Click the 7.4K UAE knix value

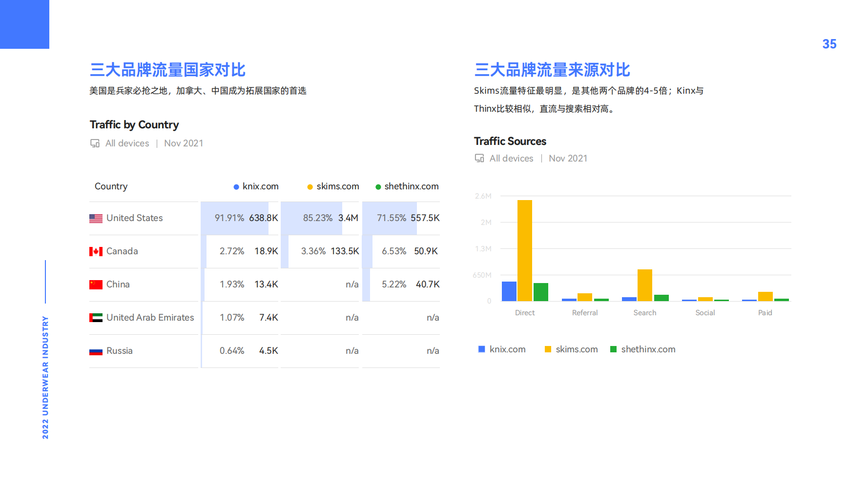tap(269, 318)
